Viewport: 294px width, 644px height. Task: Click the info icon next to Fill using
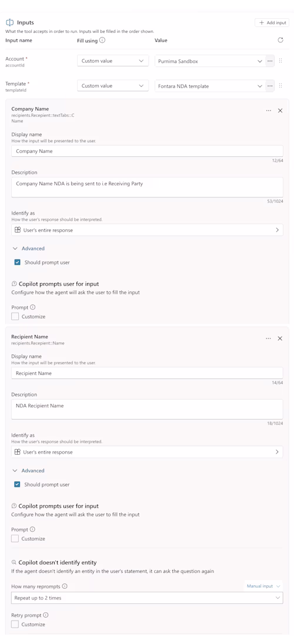pos(102,40)
